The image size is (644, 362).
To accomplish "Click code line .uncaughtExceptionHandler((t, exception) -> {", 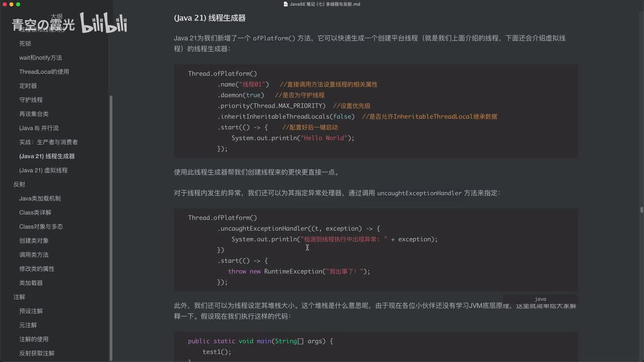I will click(x=299, y=228).
